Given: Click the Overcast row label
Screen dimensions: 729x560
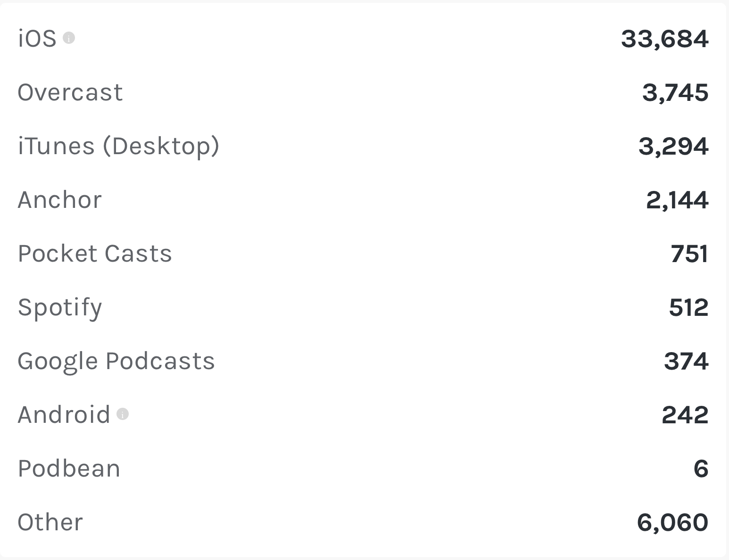Looking at the screenshot, I should pyautogui.click(x=70, y=92).
